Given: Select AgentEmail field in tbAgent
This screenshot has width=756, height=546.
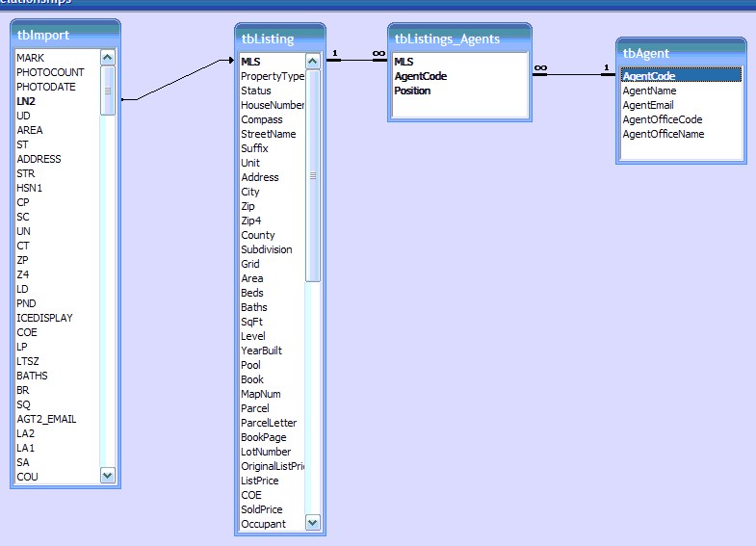Looking at the screenshot, I should click(x=648, y=105).
